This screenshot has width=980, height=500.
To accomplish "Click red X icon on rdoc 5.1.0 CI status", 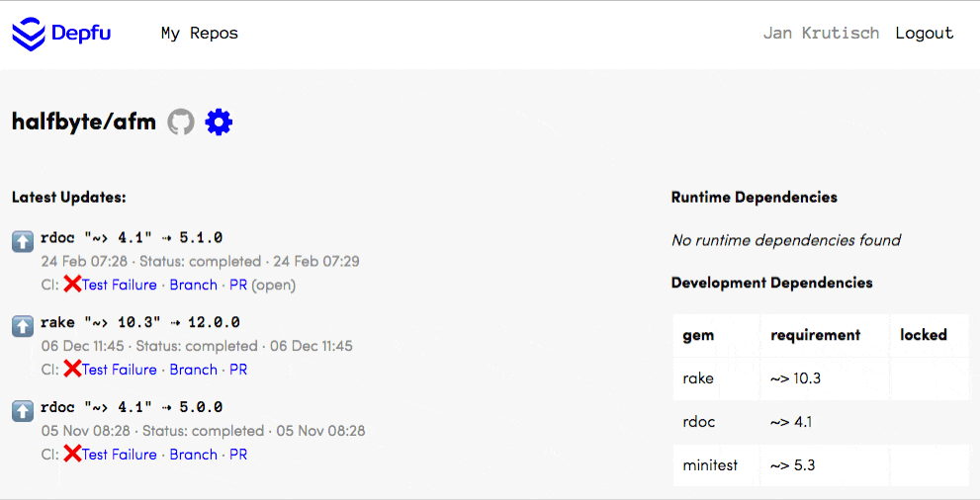I will pyautogui.click(x=72, y=285).
